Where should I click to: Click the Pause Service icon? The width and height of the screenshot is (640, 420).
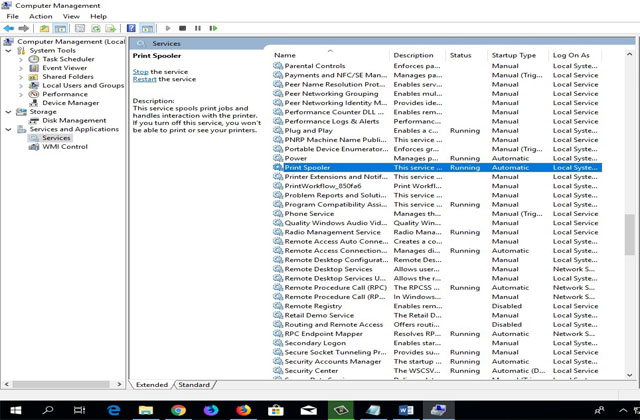click(x=198, y=28)
